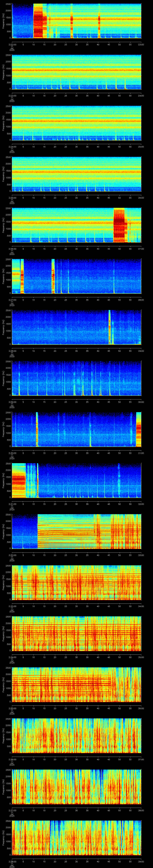Select the '35:00' end-of-axis label
The width and height of the screenshot is (153, 868).
click(x=141, y=657)
